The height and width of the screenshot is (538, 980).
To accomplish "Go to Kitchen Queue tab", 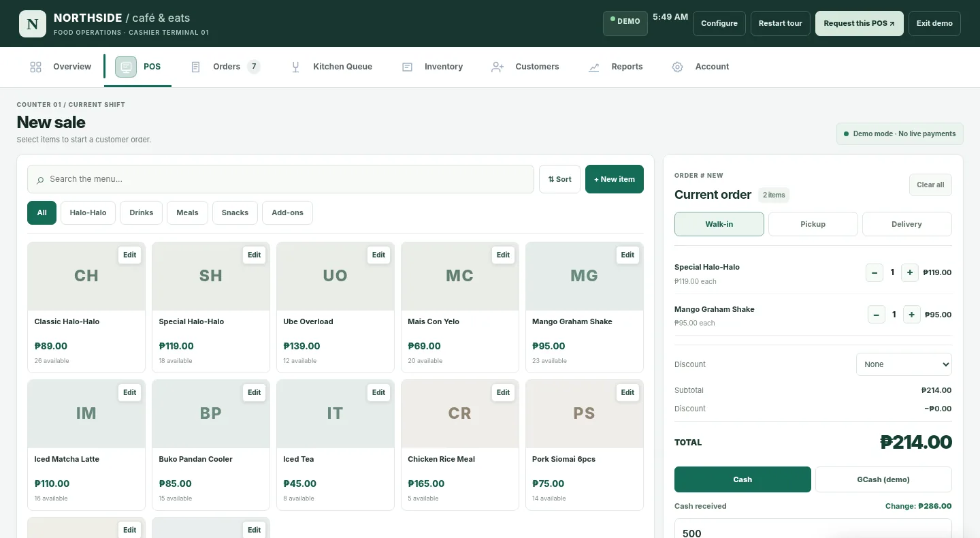I will (331, 67).
